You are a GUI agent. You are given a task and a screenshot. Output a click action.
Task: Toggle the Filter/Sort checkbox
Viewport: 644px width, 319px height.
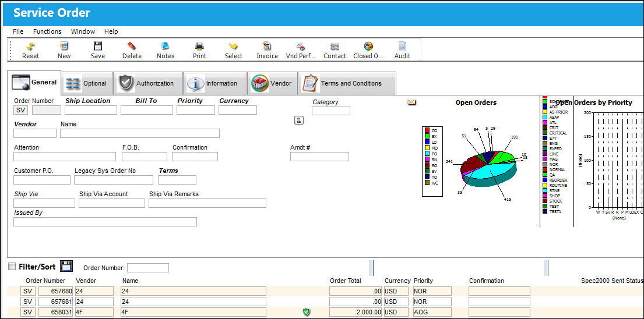[12, 267]
